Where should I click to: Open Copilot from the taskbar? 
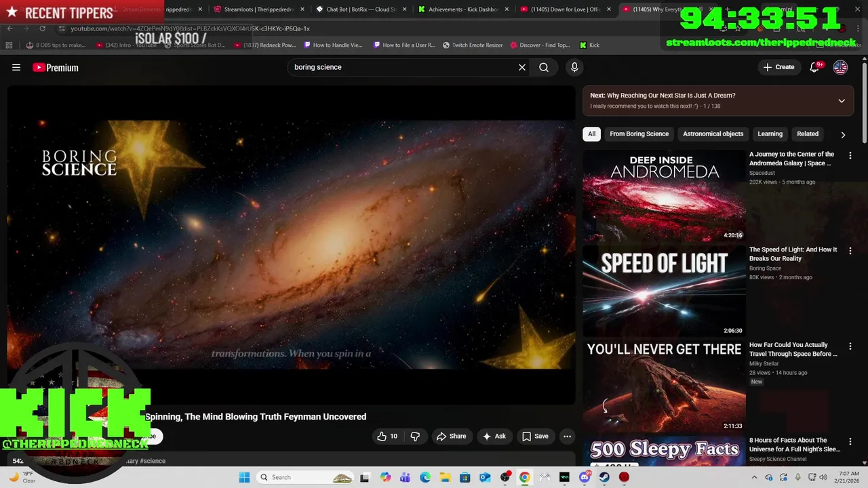385,477
